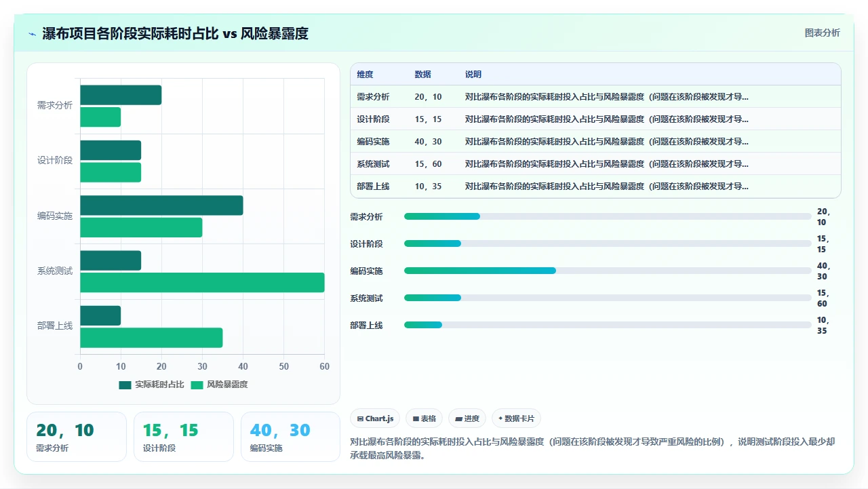Click the 部署上线 y-axis label in chart
This screenshot has height=489, width=868.
55,326
